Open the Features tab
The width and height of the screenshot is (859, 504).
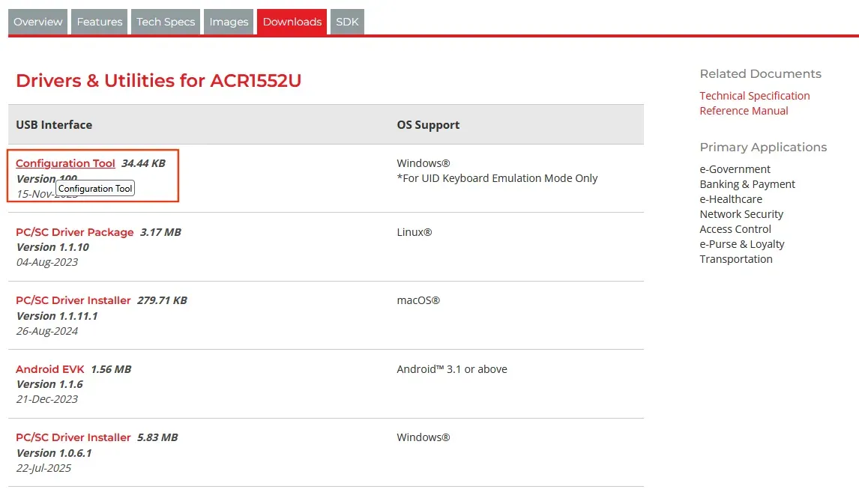click(x=99, y=22)
